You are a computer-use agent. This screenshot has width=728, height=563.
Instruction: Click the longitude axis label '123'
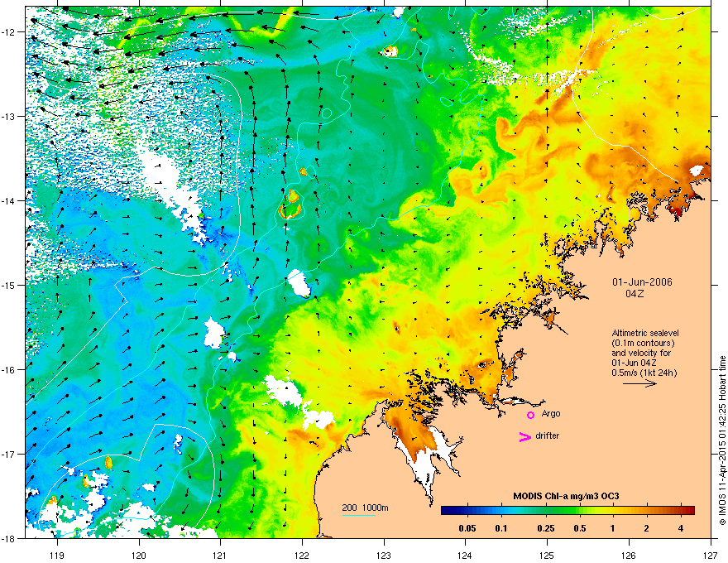click(384, 555)
